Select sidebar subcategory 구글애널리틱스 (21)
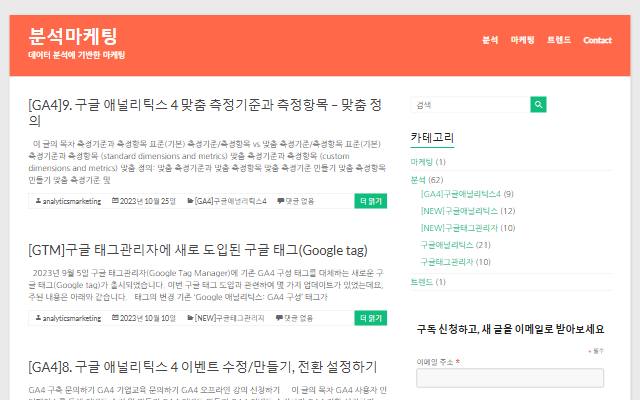Viewport: 640px width, 400px height. click(x=447, y=244)
